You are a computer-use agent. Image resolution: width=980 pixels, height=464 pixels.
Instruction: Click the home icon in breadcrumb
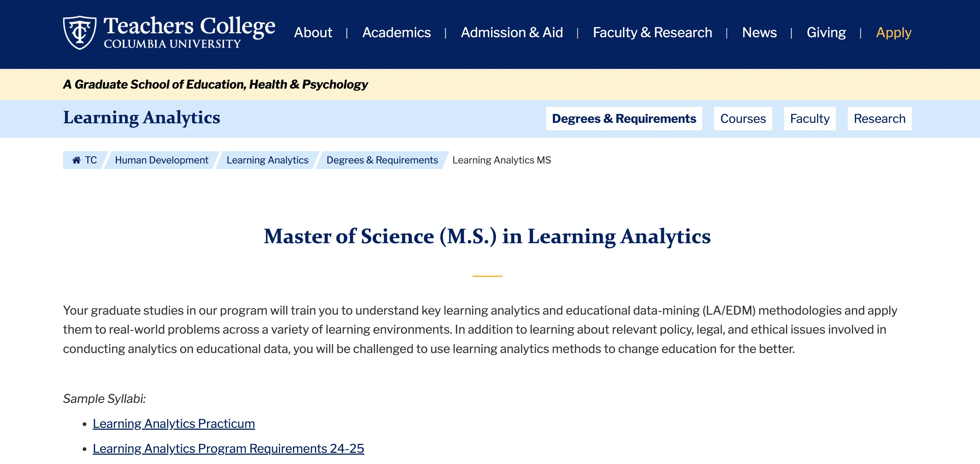tap(76, 160)
